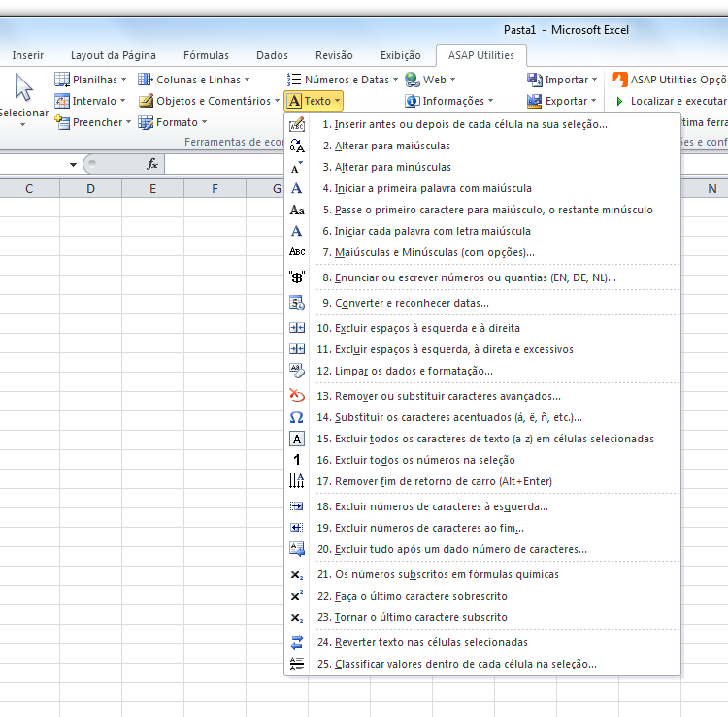728x717 pixels.
Task: Click the red remove characters icon
Action: point(297,396)
